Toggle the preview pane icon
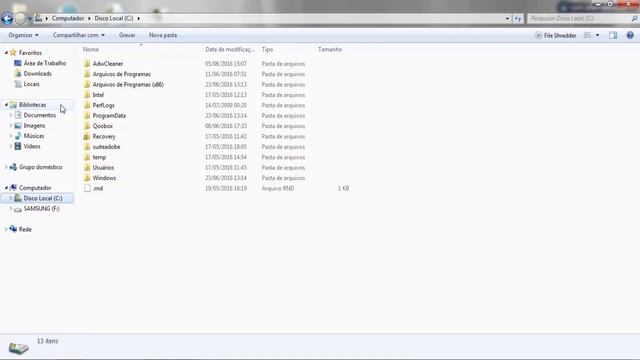The width and height of the screenshot is (640, 360). pos(613,36)
